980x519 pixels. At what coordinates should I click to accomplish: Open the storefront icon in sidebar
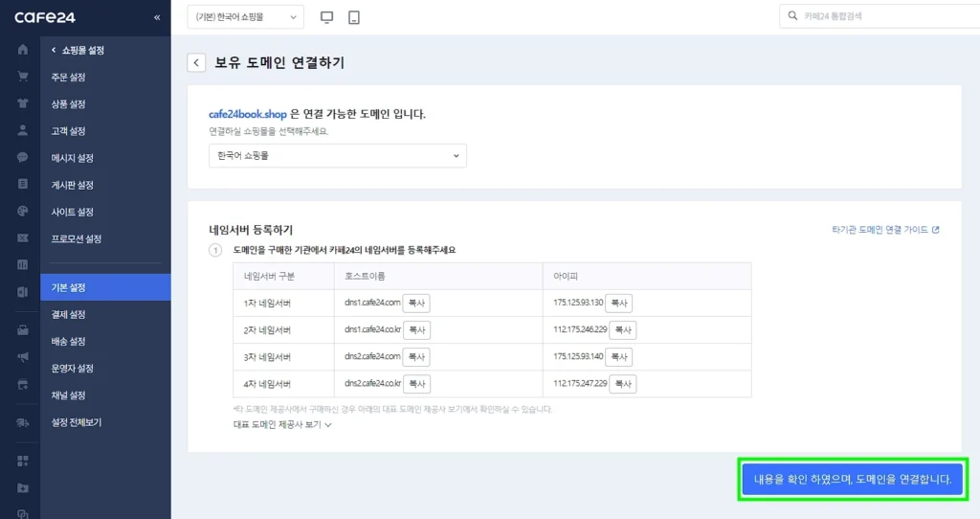23,384
